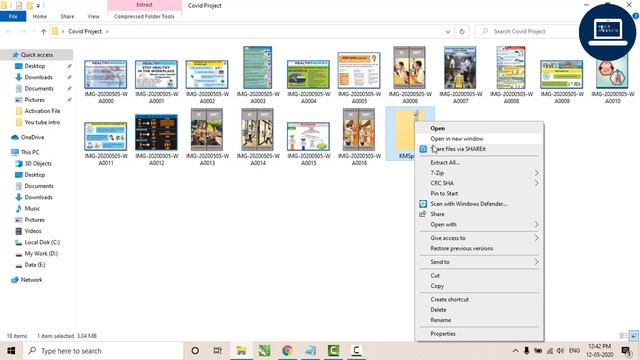
Task: Switch to the View ribbon tab
Action: pyautogui.click(x=93, y=16)
